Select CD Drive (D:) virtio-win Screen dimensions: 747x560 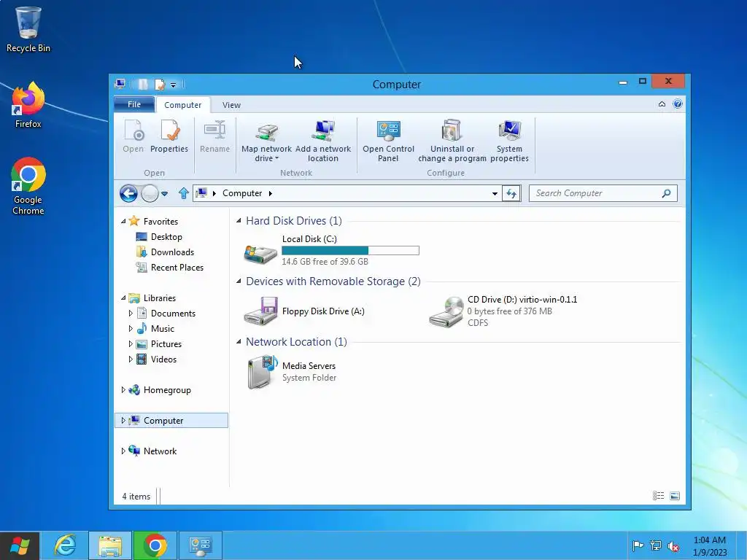click(x=503, y=311)
